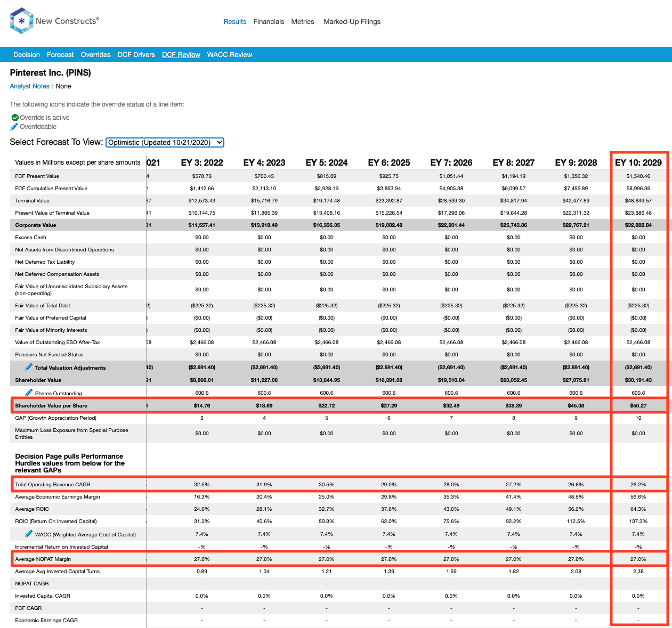Viewport: 672px width, 628px height.
Task: Open the Results section
Action: (x=235, y=22)
